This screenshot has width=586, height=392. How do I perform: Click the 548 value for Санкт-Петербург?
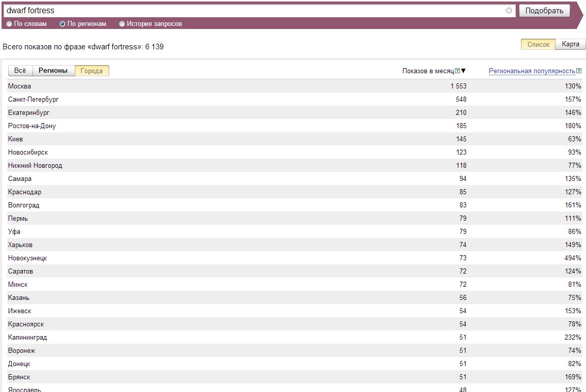[461, 99]
